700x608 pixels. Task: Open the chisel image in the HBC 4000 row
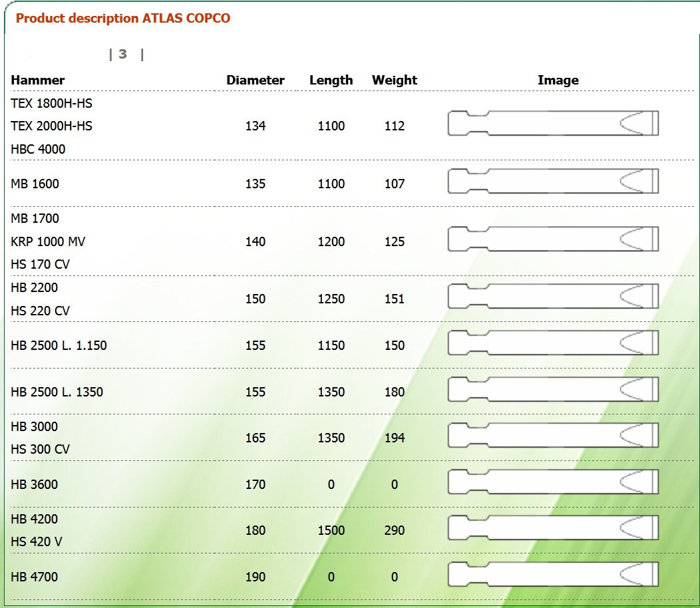point(553,123)
